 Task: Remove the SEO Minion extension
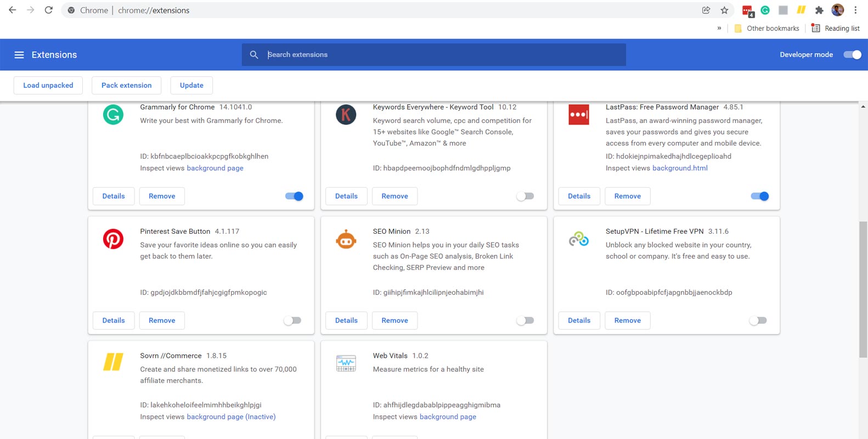(x=394, y=320)
